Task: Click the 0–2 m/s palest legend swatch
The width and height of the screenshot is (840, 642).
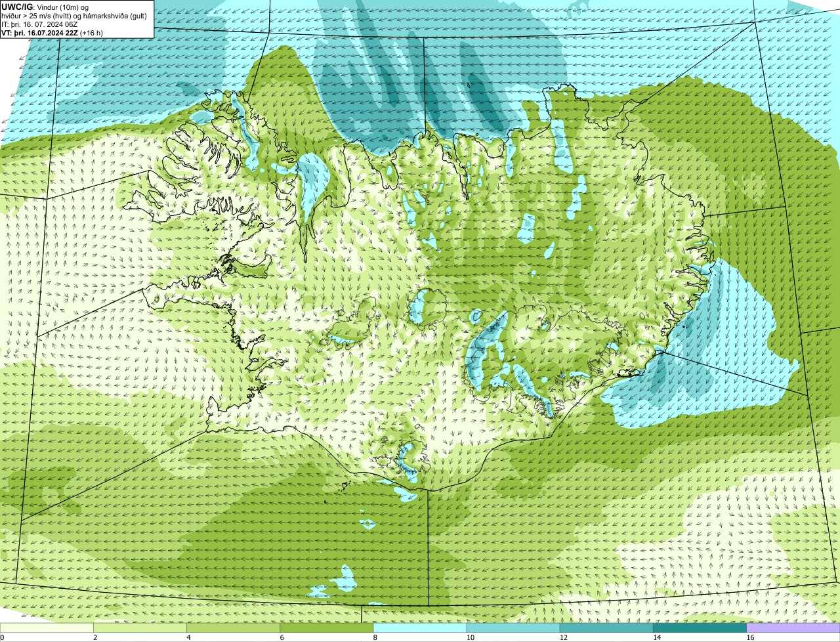Action: click(x=47, y=628)
